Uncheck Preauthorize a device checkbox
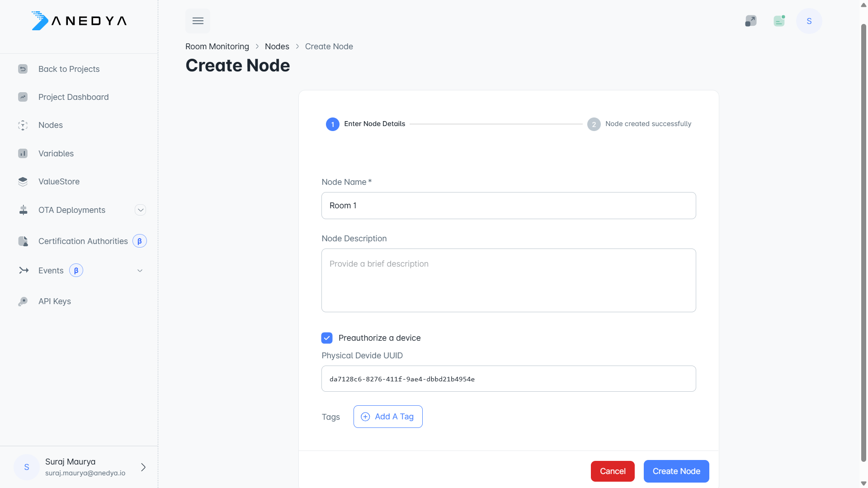The height and width of the screenshot is (488, 868). [327, 338]
